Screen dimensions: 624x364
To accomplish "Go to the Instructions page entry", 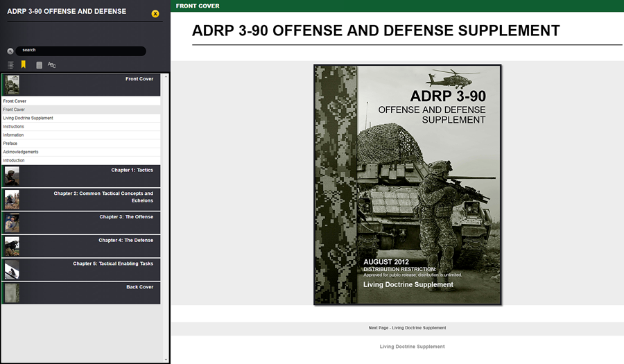I will point(14,127).
